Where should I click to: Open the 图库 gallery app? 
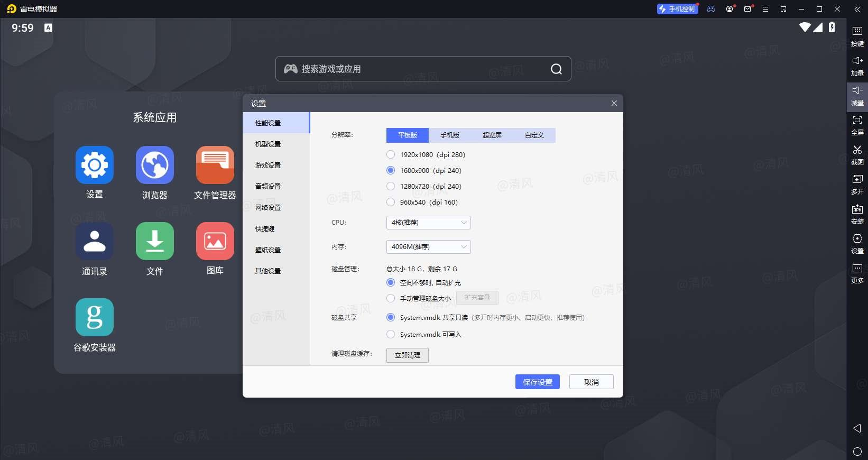(215, 241)
